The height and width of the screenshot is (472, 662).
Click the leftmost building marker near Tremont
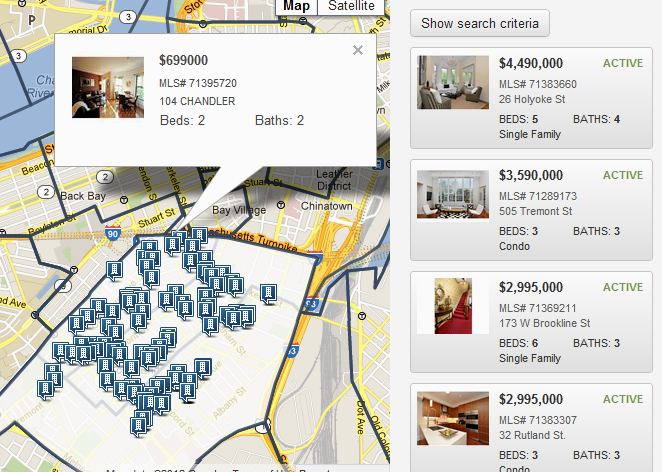click(46, 389)
